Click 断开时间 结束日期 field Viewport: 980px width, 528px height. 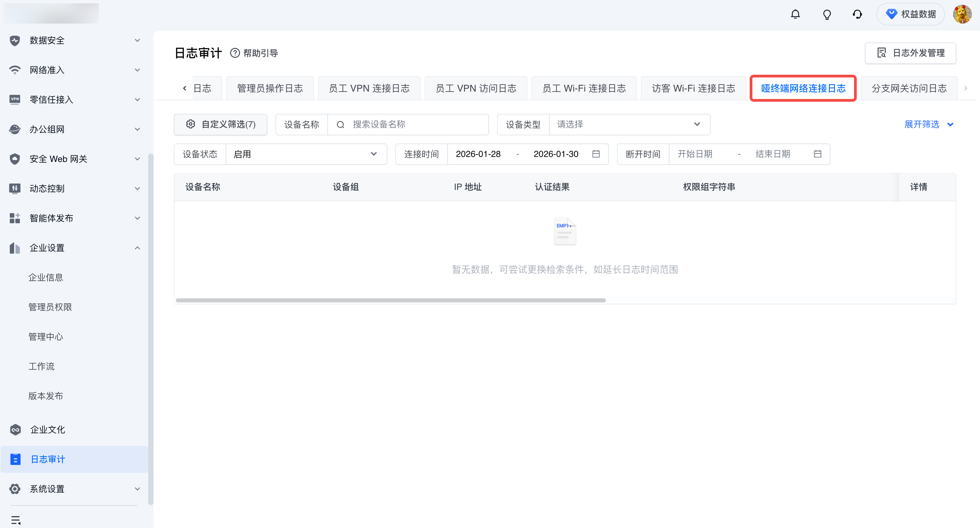[773, 154]
